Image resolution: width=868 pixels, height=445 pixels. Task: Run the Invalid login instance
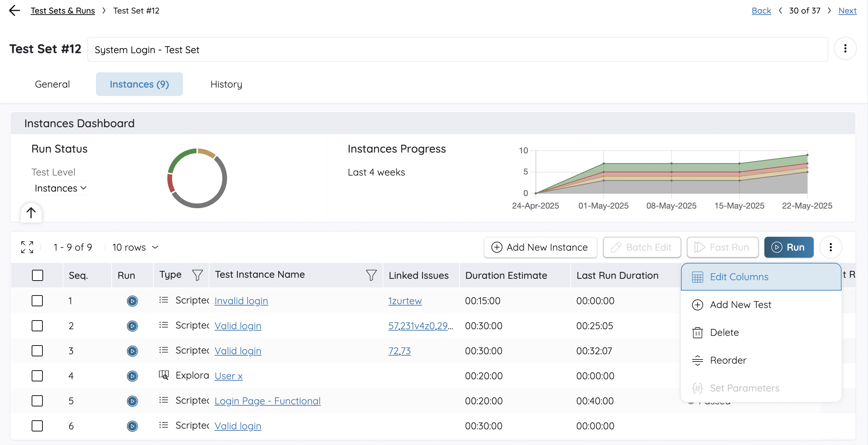click(132, 301)
